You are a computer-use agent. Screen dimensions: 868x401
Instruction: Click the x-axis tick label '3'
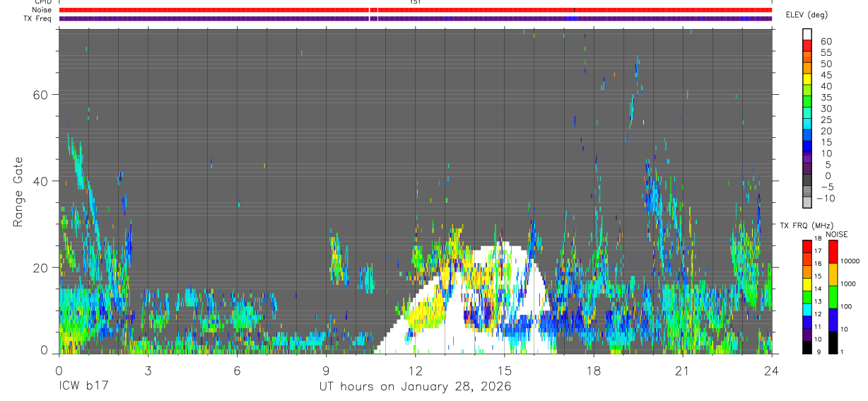click(x=148, y=371)
